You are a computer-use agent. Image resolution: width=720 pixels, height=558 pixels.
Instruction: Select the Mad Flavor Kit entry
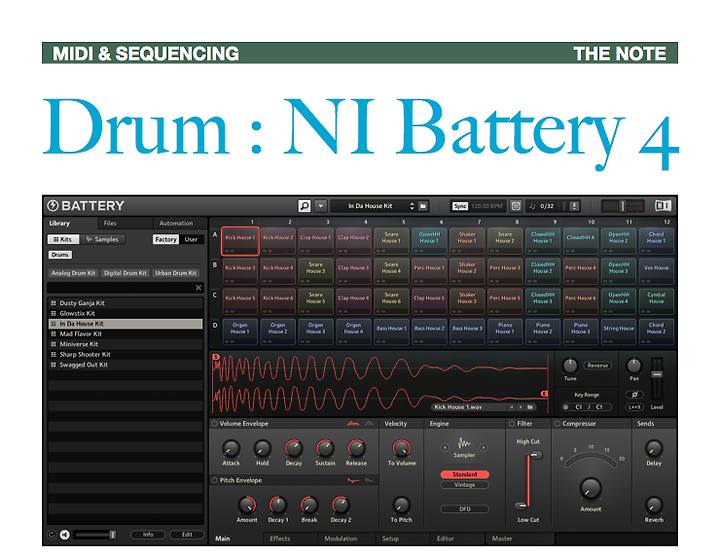coord(125,334)
